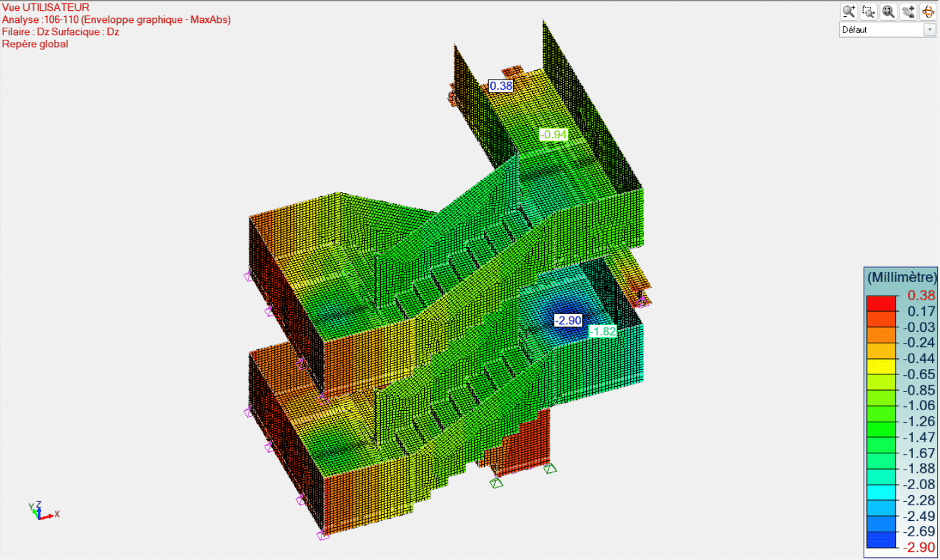Select the zoom window selection tool
This screenshot has height=560, width=940.
[x=868, y=11]
